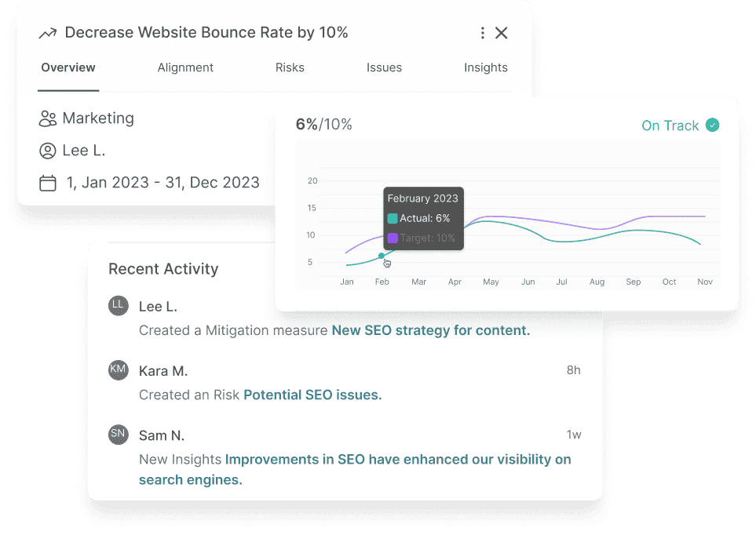Open the Potential SEO issues risk link
Image resolution: width=756 pixels, height=535 pixels.
tap(312, 395)
